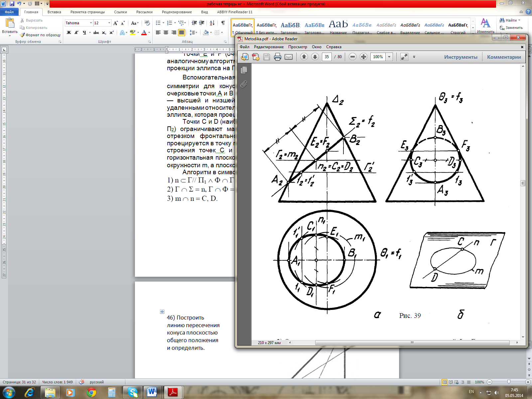
Task: Toggle show paragraph marks (¶)
Action: click(x=223, y=23)
